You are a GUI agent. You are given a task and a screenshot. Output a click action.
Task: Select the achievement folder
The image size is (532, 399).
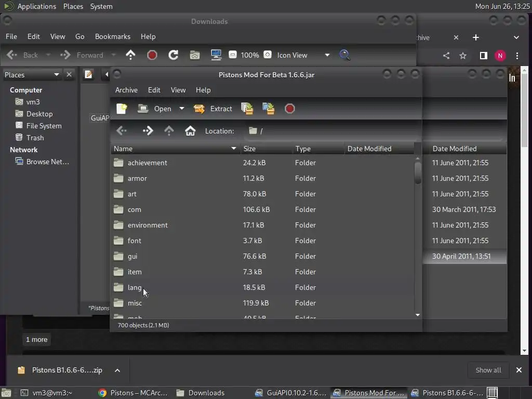[x=262, y=163]
